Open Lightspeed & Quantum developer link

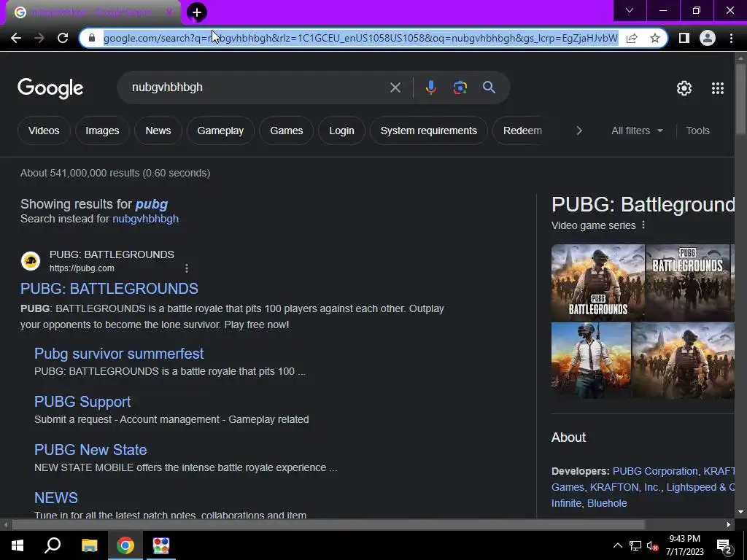coord(700,487)
